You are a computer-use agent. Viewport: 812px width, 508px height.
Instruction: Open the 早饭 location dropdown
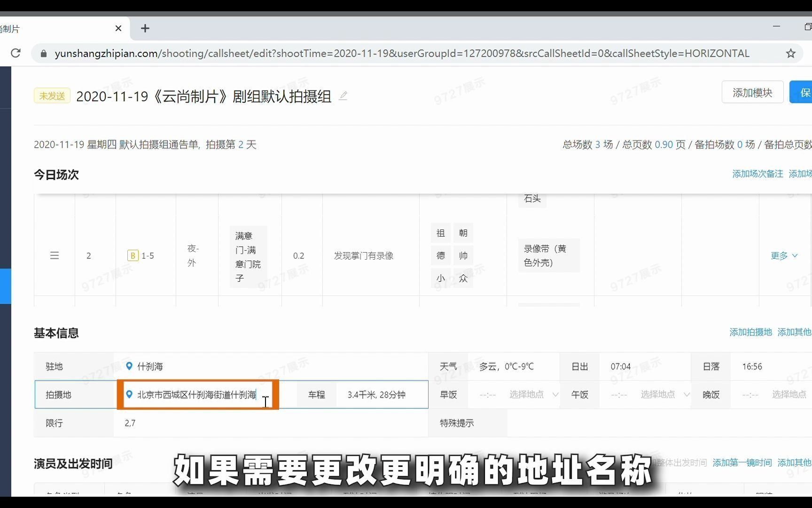pyautogui.click(x=534, y=394)
